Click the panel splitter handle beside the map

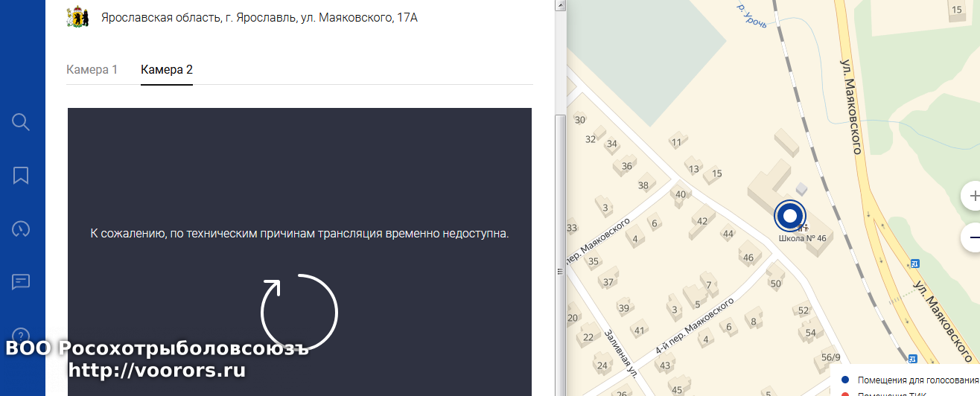click(x=559, y=272)
